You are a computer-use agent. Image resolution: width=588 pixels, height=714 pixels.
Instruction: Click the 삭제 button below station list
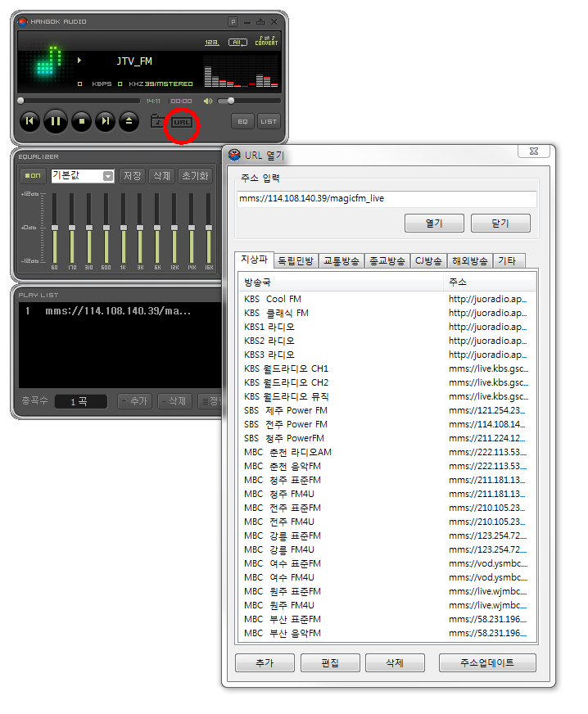tap(395, 663)
